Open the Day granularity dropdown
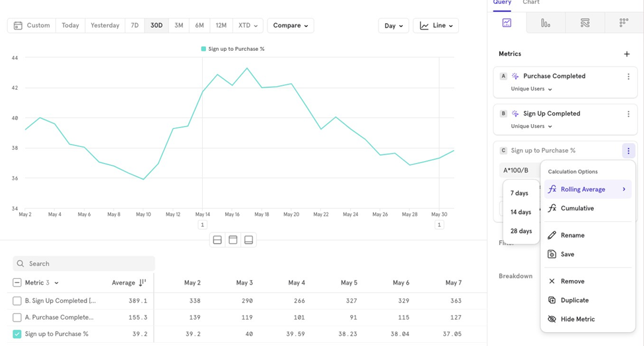Screen dimensions: 644x346 [393, 26]
